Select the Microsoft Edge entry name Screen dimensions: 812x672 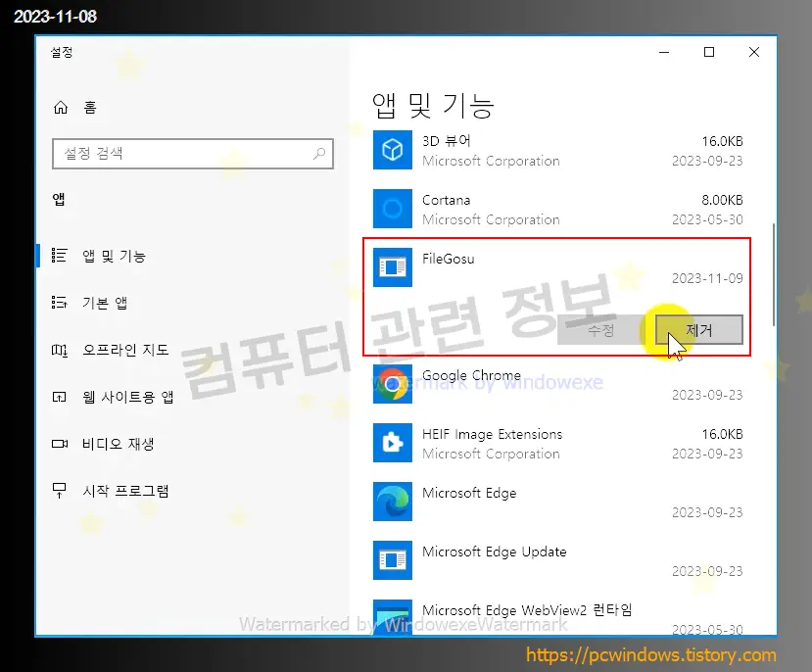[x=469, y=493]
